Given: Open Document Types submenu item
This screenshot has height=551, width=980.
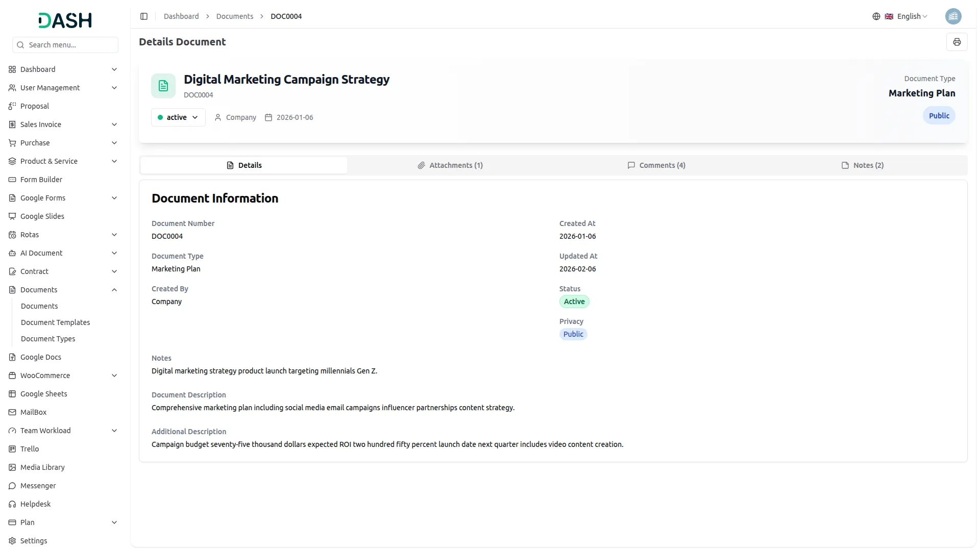Looking at the screenshot, I should 48,339.
